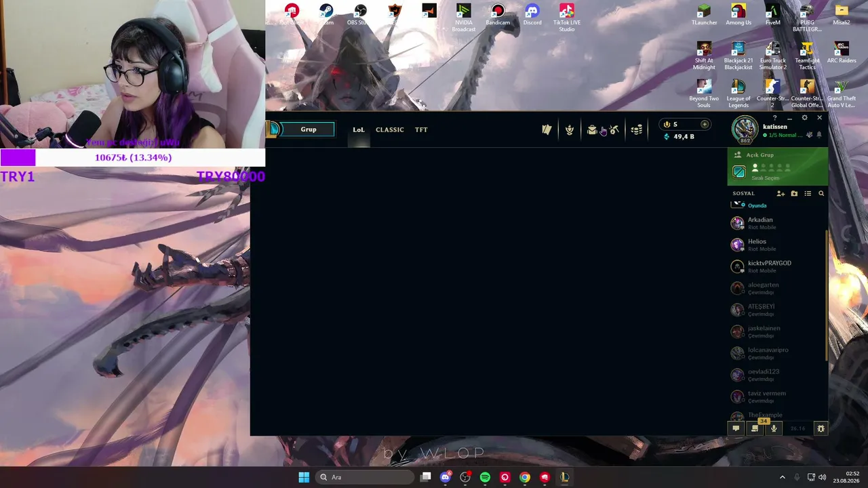Click the Grup button in League client
The width and height of the screenshot is (868, 488).
click(x=309, y=129)
